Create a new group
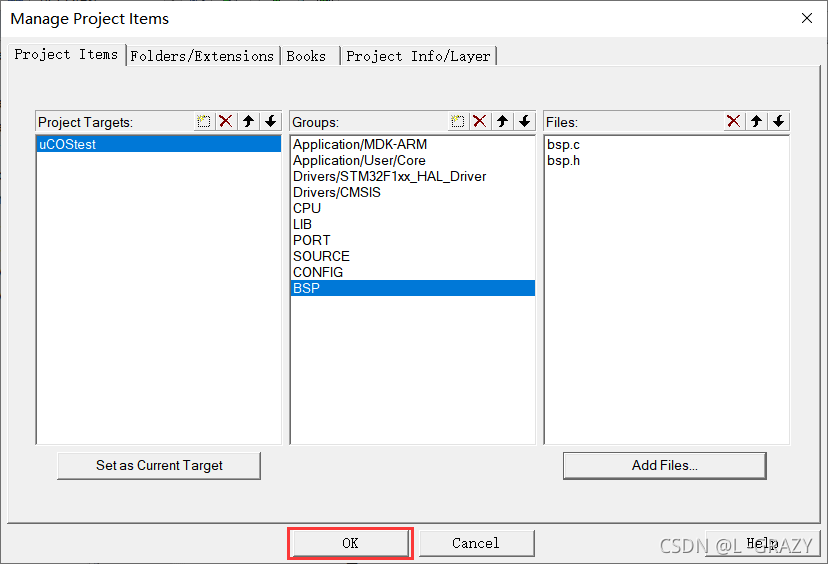The width and height of the screenshot is (828, 564). [457, 121]
